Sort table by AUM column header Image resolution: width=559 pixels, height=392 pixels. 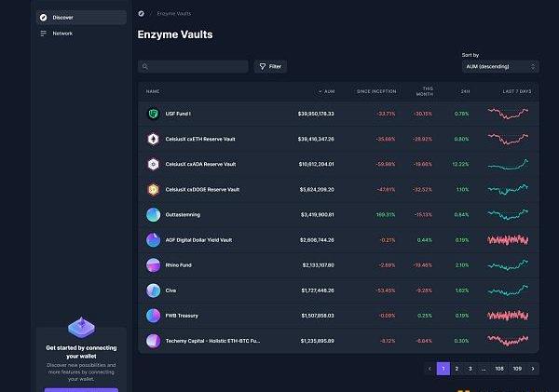click(x=326, y=91)
